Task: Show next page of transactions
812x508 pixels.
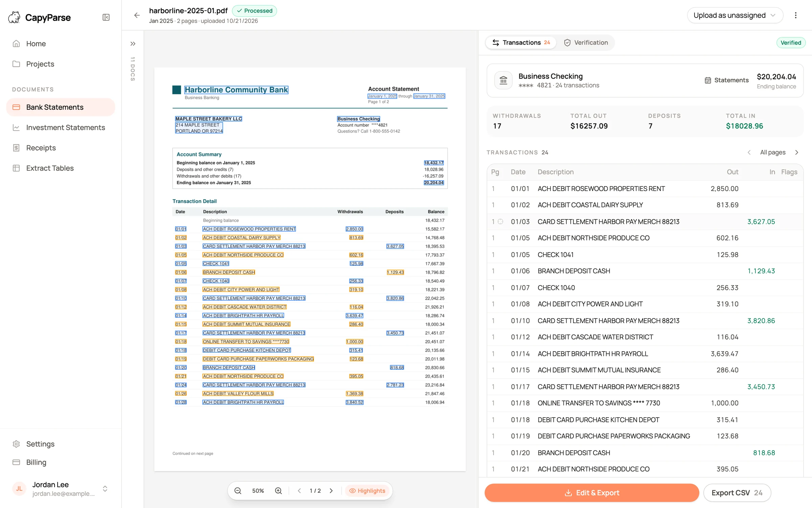Action: click(797, 152)
